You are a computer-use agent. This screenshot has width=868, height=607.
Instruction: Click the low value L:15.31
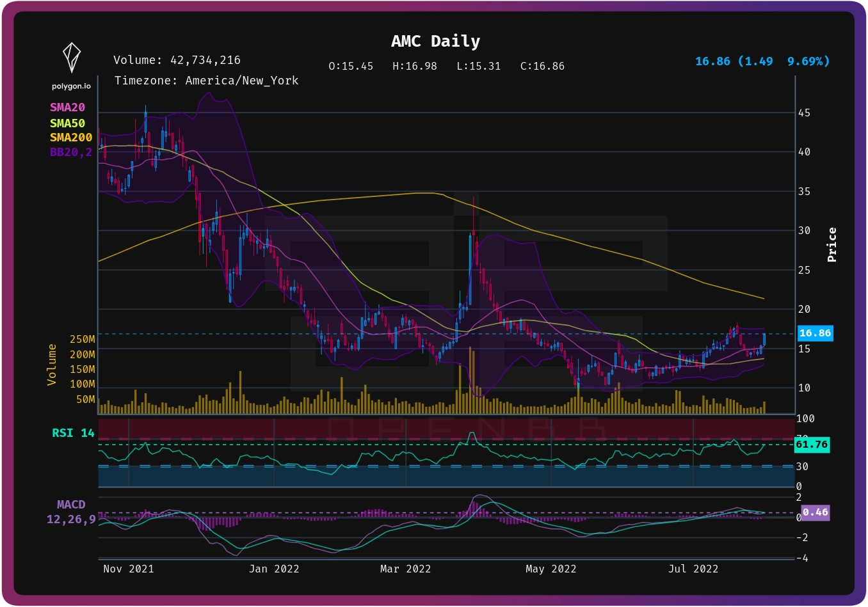[x=479, y=66]
